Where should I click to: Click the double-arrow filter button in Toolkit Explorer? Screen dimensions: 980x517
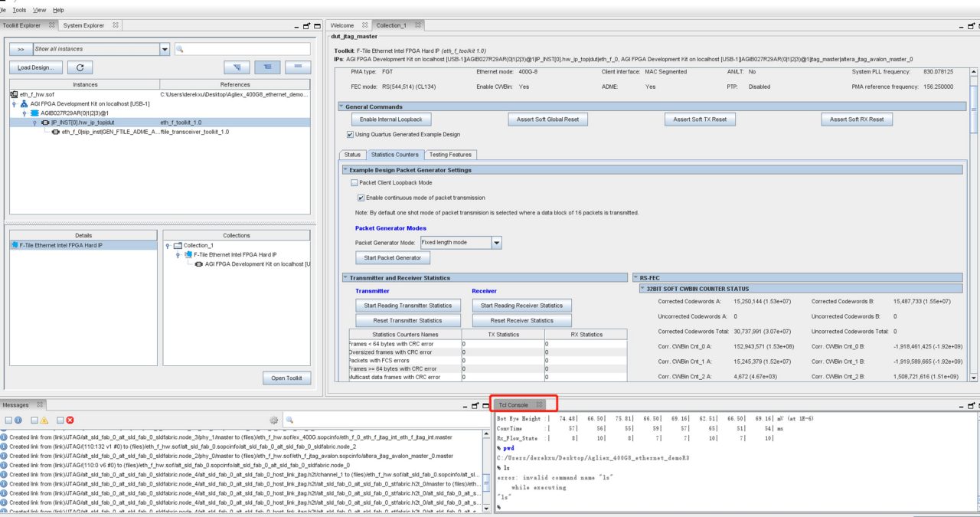click(21, 49)
